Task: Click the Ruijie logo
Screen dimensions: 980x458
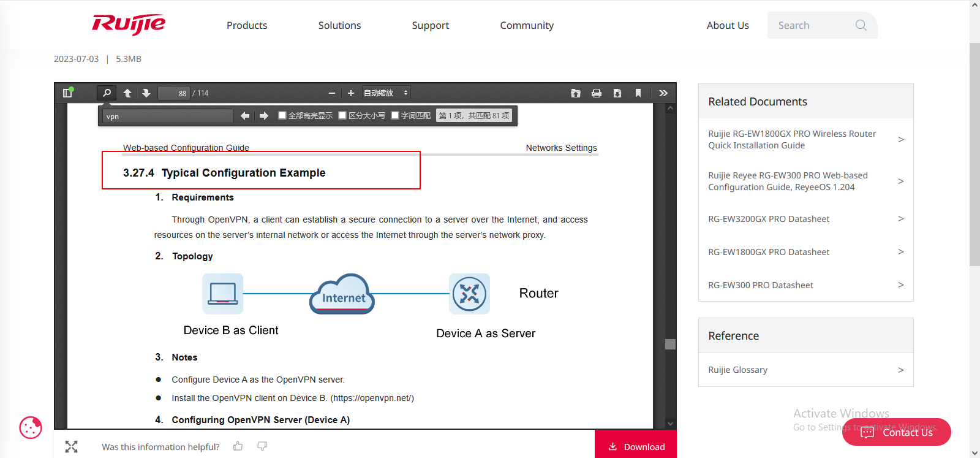Action: (129, 25)
